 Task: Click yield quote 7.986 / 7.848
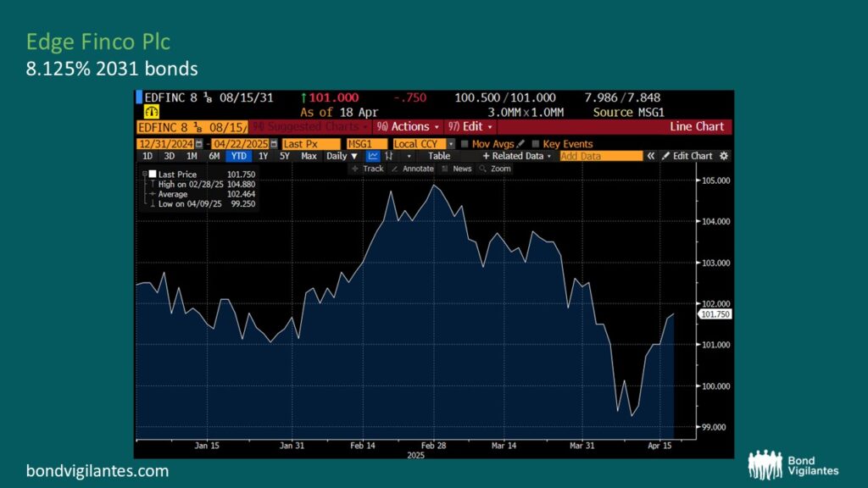(x=622, y=98)
